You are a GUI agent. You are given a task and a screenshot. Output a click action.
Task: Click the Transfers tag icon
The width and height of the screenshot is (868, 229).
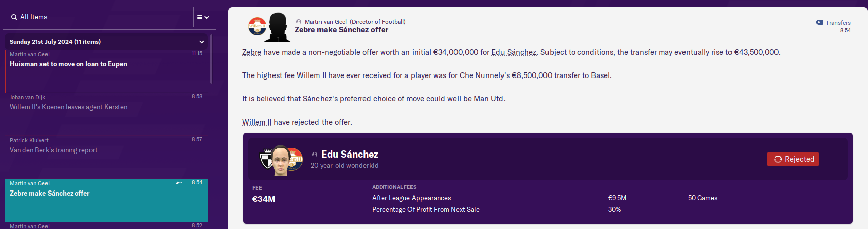(819, 22)
